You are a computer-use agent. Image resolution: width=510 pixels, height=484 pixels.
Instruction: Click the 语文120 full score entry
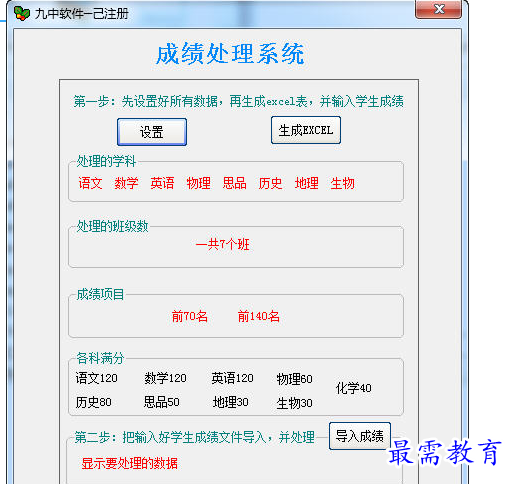96,378
